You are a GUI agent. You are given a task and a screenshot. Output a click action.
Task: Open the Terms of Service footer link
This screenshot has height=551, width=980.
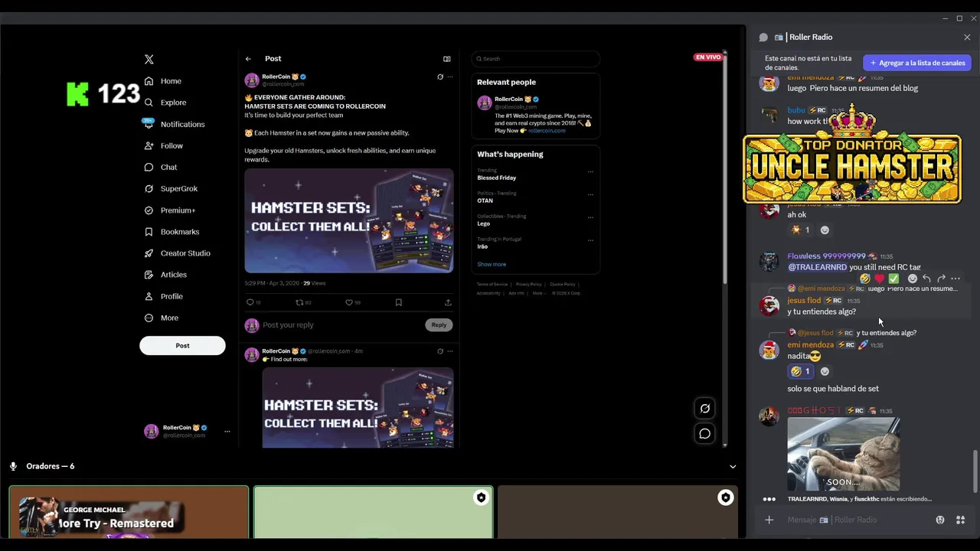coord(492,285)
